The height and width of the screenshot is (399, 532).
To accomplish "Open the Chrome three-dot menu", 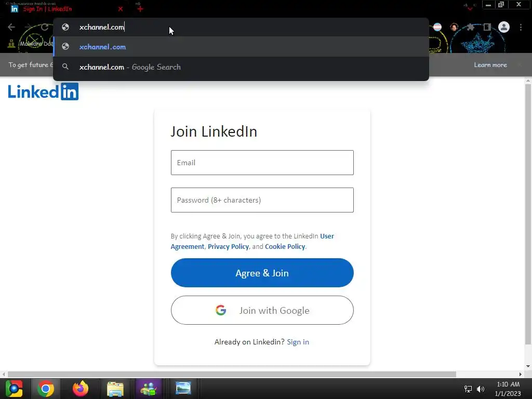I will click(521, 27).
